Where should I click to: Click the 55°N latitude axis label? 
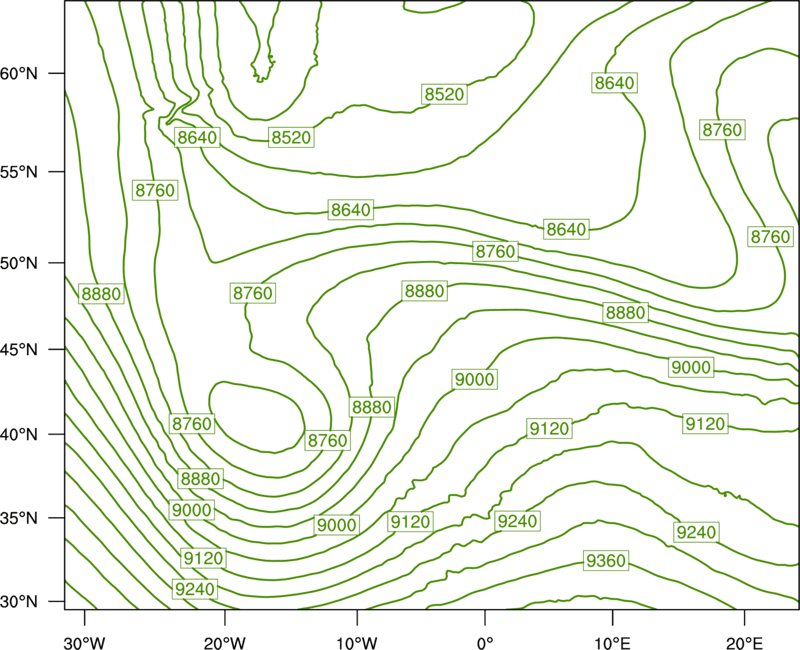[19, 172]
